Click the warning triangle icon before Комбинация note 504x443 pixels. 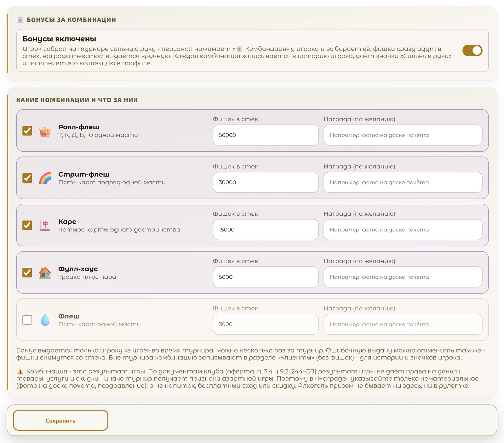20,372
